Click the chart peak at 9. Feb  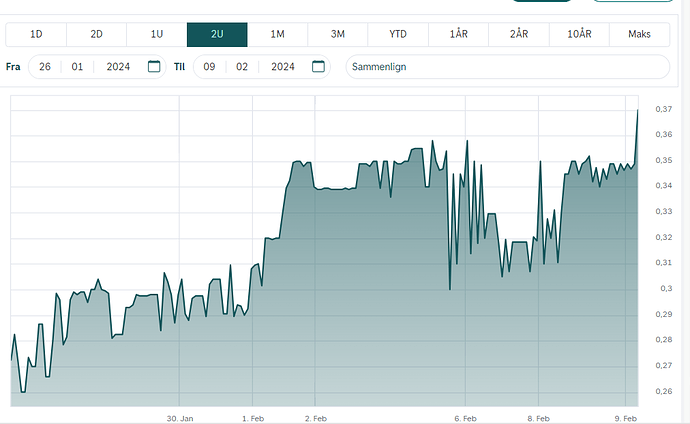638,110
